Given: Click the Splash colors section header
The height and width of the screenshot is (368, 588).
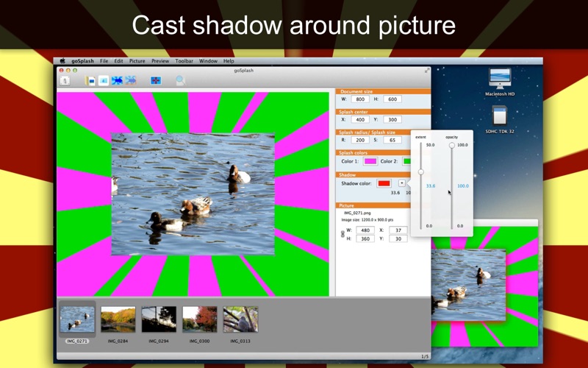Looking at the screenshot, I should 373,153.
